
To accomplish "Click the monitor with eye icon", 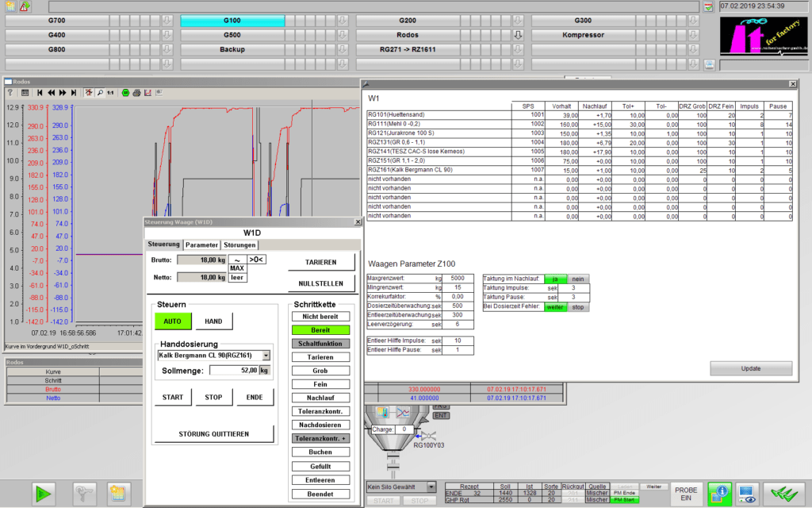I will [x=747, y=492].
